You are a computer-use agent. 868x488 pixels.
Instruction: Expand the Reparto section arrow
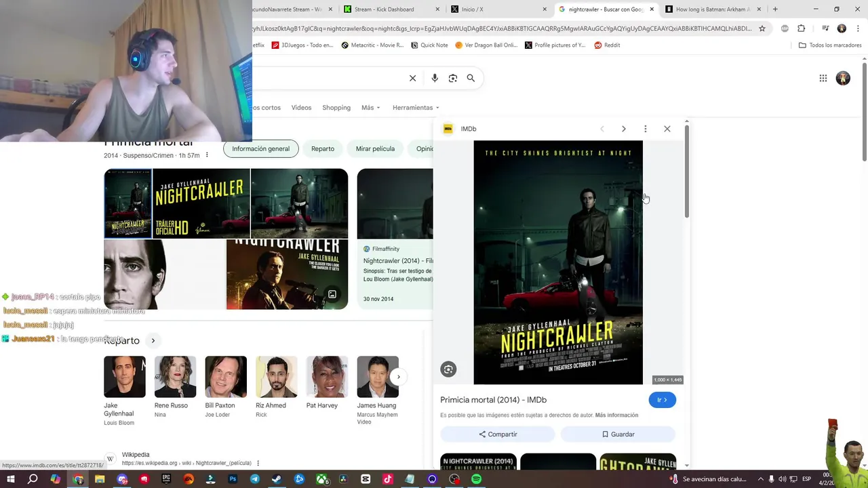(x=153, y=341)
